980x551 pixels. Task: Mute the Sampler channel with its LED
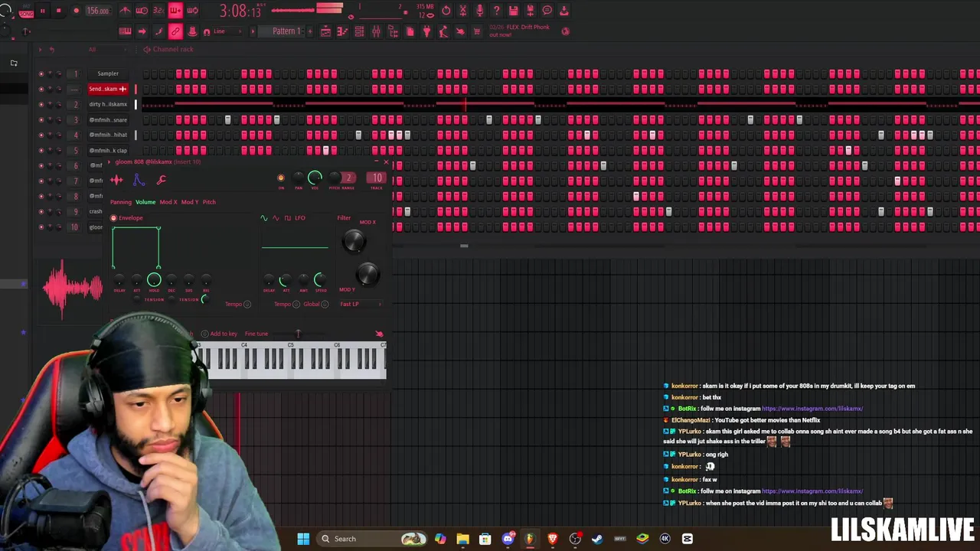point(41,73)
